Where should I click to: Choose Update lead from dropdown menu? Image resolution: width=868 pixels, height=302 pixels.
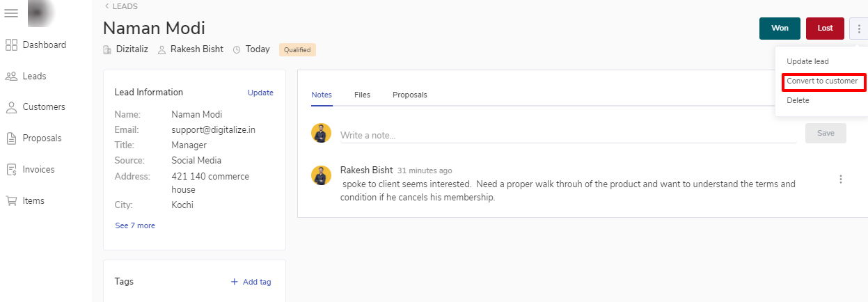click(x=807, y=62)
